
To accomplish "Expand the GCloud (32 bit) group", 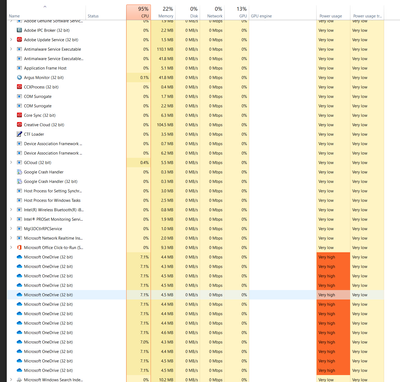I will tap(11, 162).
